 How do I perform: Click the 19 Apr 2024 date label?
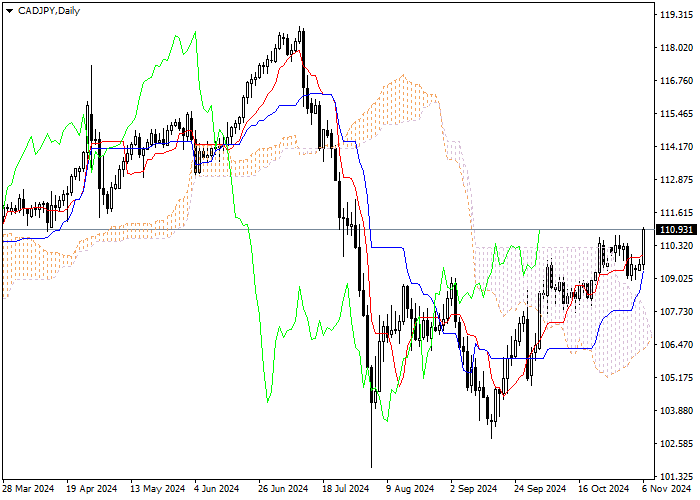tap(92, 489)
